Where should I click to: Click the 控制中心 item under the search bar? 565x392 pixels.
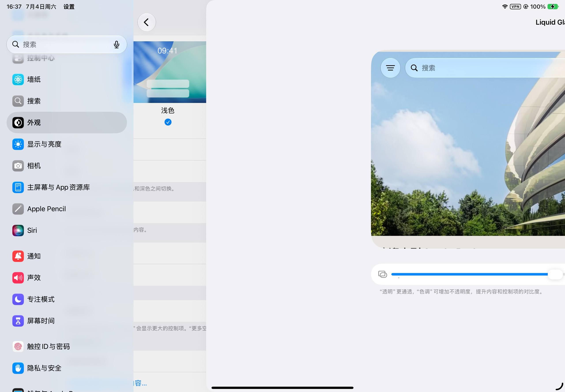click(x=67, y=58)
